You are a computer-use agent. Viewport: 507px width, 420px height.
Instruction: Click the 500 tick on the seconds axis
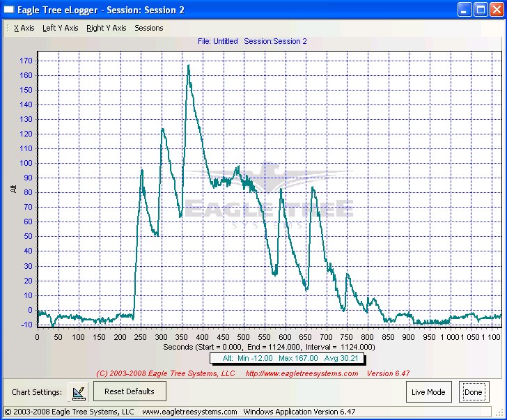(244, 337)
